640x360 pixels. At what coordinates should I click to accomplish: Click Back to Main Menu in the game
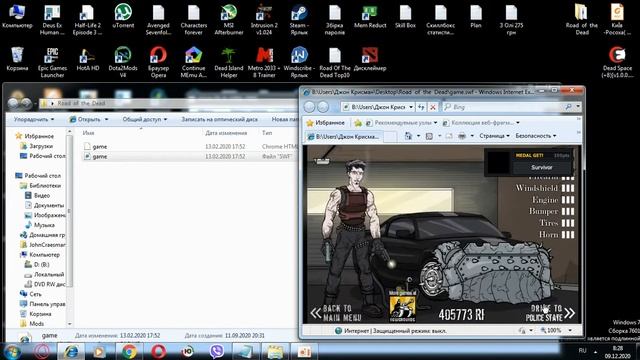pos(337,313)
